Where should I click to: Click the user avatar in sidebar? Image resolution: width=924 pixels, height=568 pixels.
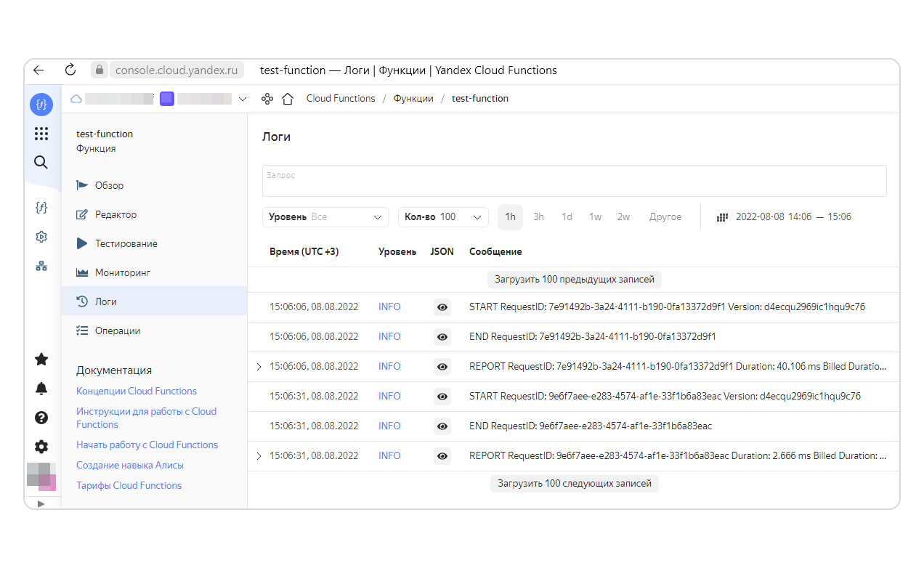pos(41,476)
